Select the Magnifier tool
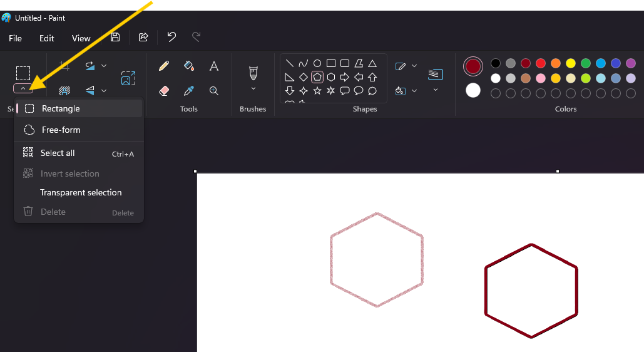644x352 pixels. pos(213,90)
